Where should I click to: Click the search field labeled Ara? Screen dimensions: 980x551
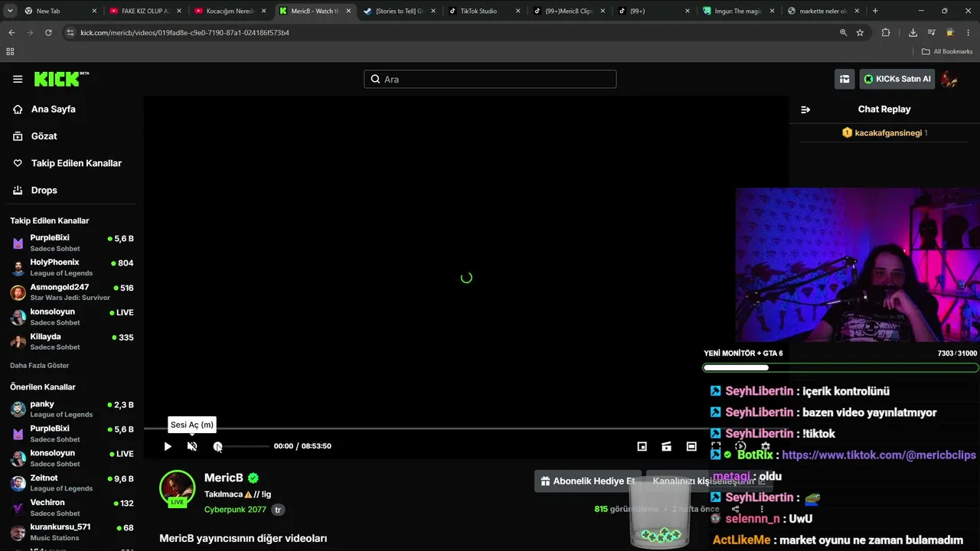click(x=490, y=79)
